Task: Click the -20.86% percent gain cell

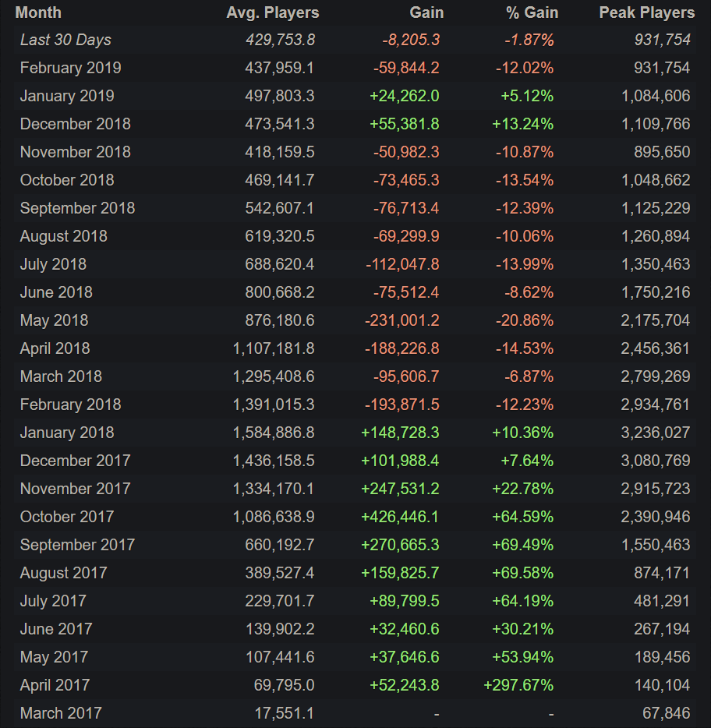Action: coord(525,320)
